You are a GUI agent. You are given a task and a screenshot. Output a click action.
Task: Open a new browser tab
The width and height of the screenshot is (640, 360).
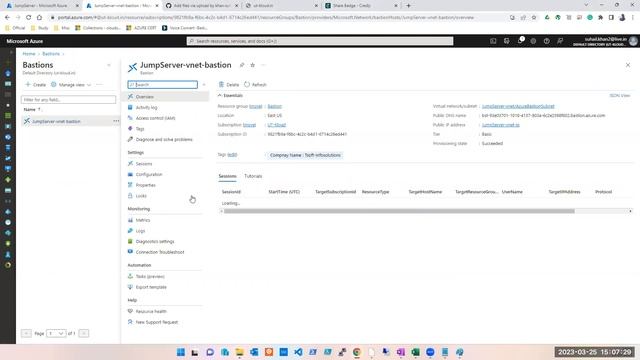pos(408,6)
